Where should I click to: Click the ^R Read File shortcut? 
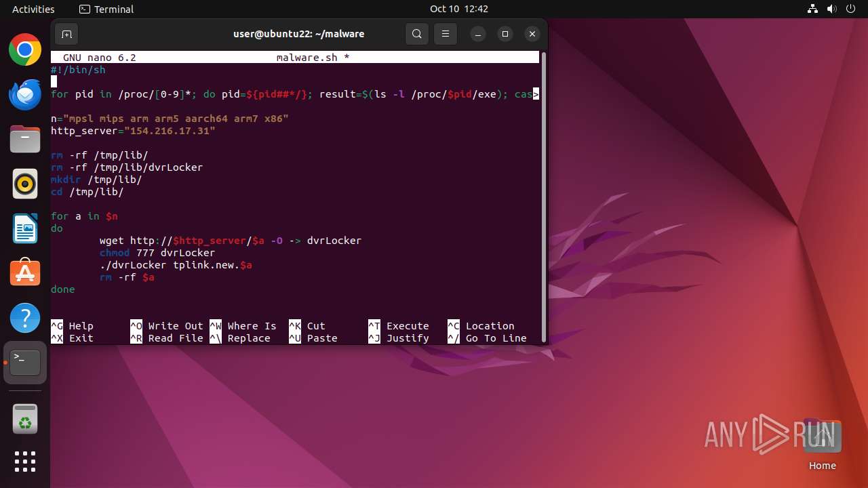click(x=167, y=338)
